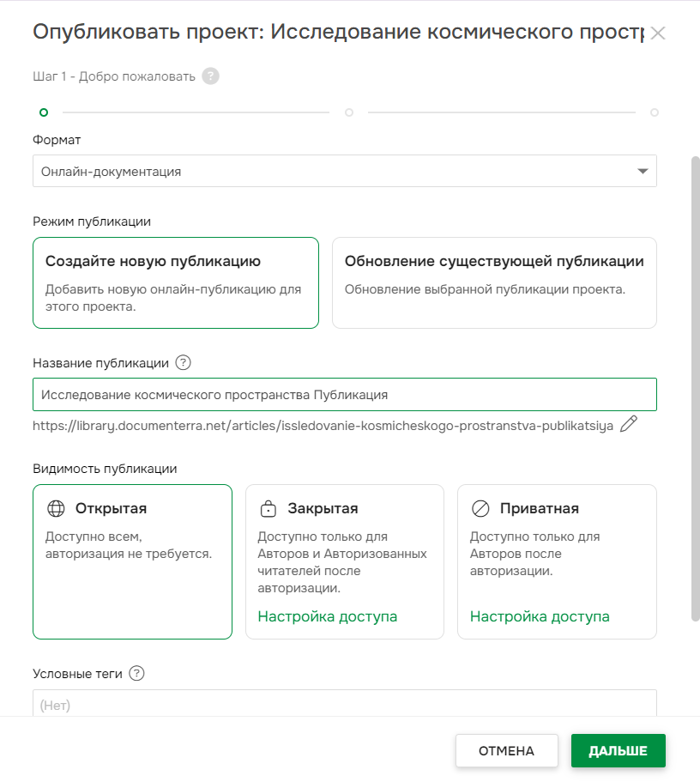The image size is (700, 782).
Task: Click the lock icon on Закрытая card
Action: click(268, 508)
